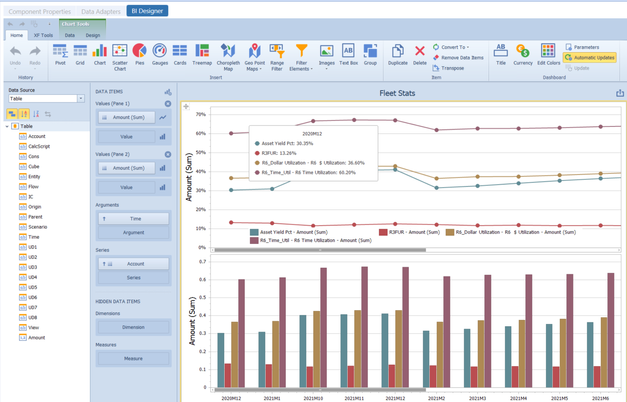Insert a Group item

pos(370,55)
